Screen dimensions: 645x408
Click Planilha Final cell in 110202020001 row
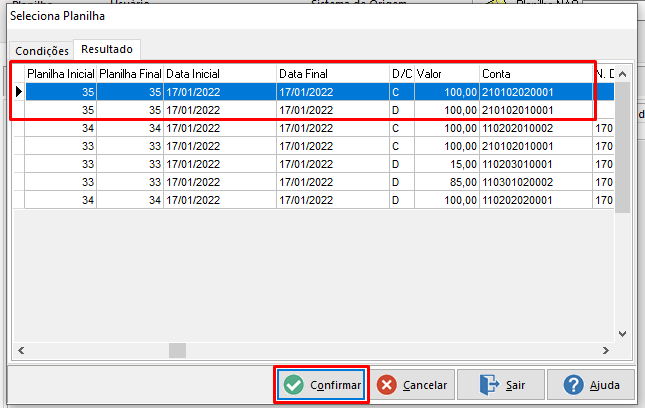pos(130,200)
